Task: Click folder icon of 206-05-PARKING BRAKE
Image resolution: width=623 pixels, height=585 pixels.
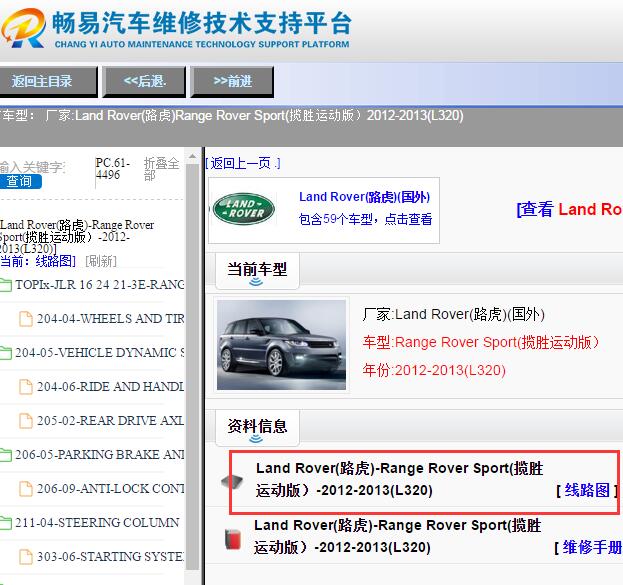Action: (6, 455)
